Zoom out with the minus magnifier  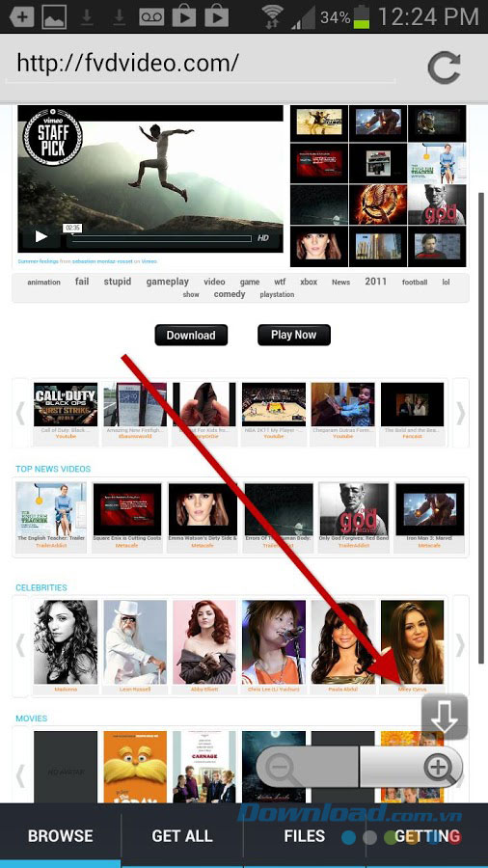coord(308,767)
